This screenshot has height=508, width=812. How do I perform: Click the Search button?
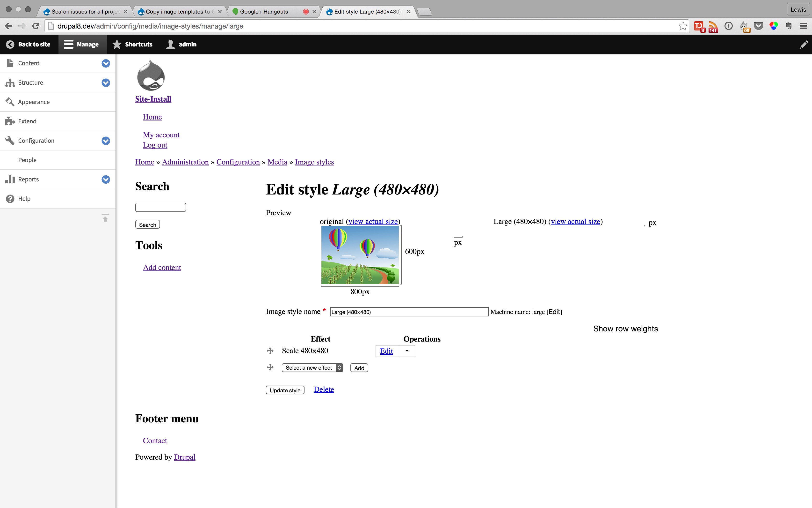click(148, 224)
